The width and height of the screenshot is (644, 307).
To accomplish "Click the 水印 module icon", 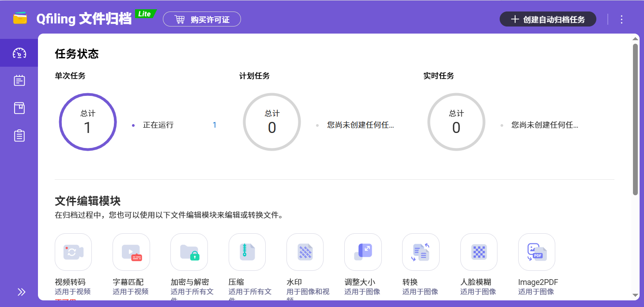I will tap(305, 252).
